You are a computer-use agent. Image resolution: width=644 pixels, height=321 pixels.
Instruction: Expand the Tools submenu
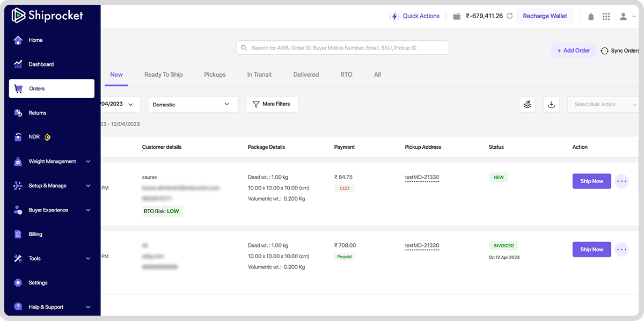pyautogui.click(x=88, y=259)
